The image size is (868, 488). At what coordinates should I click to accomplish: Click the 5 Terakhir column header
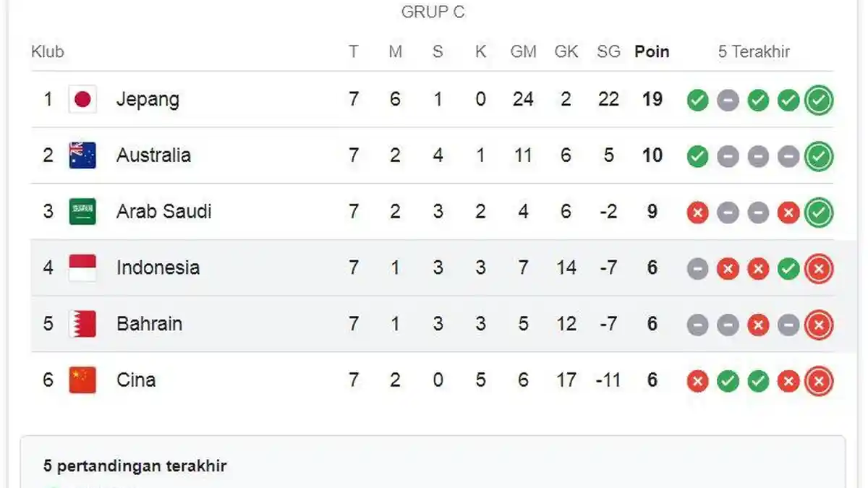pos(754,52)
